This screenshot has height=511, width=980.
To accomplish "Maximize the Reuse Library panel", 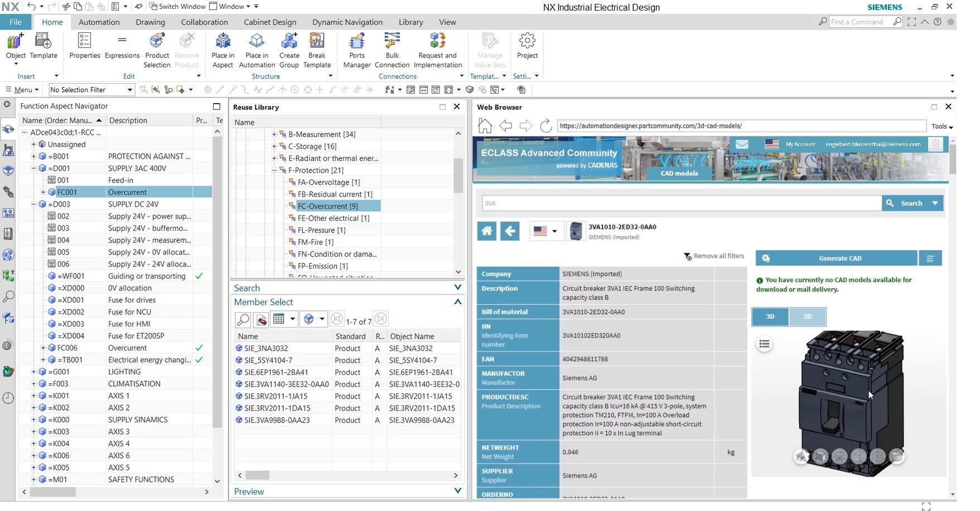I will pos(443,107).
